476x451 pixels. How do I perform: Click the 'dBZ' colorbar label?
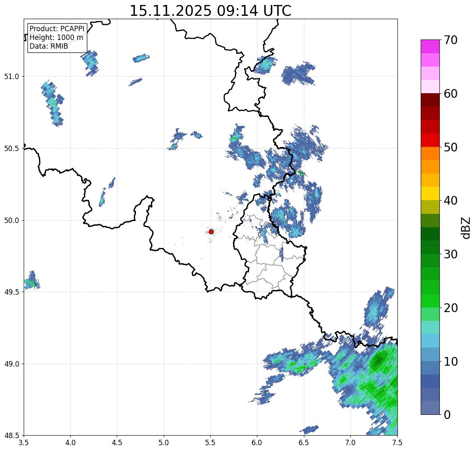click(x=465, y=228)
